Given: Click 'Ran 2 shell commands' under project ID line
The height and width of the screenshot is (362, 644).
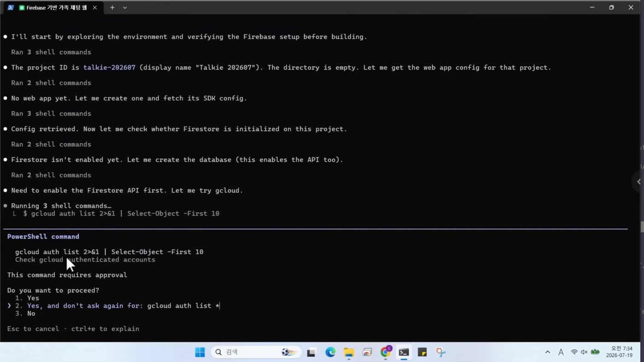Looking at the screenshot, I should (51, 83).
